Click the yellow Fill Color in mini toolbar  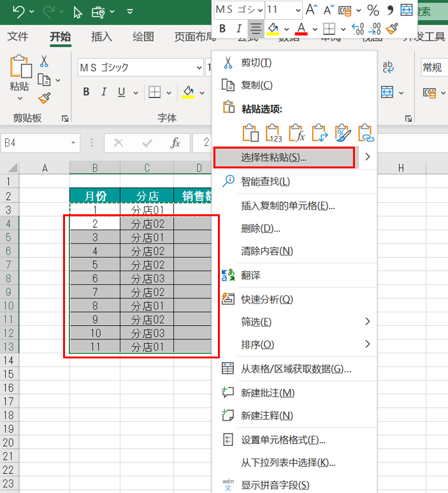pos(273,29)
